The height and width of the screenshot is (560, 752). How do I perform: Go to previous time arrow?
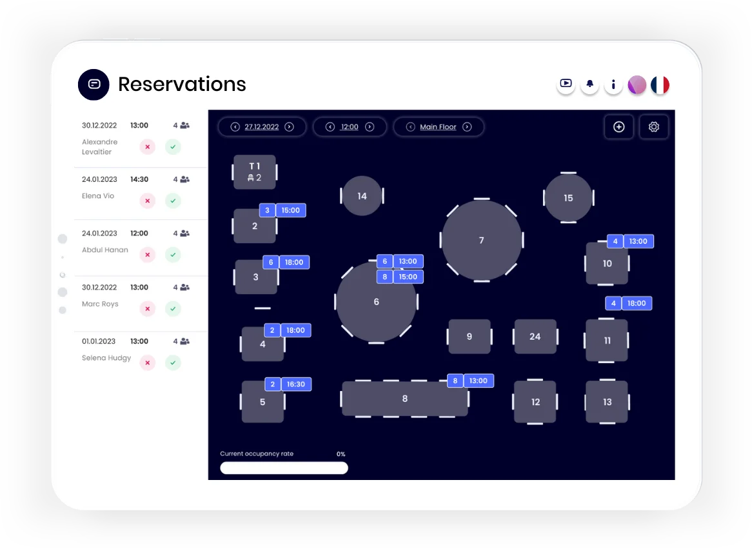point(330,126)
